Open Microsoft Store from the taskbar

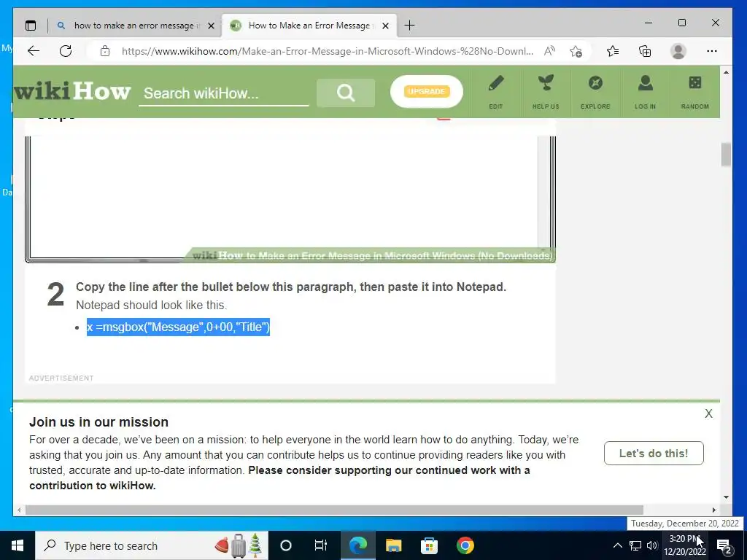click(429, 545)
